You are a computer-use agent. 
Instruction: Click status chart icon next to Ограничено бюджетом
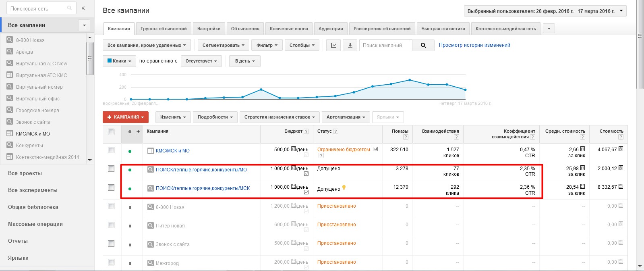click(375, 149)
